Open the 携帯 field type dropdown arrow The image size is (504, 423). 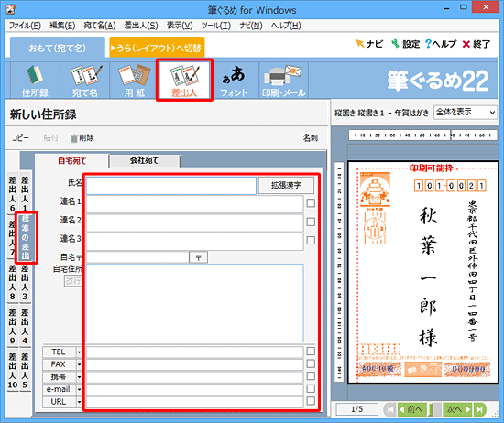point(79,376)
